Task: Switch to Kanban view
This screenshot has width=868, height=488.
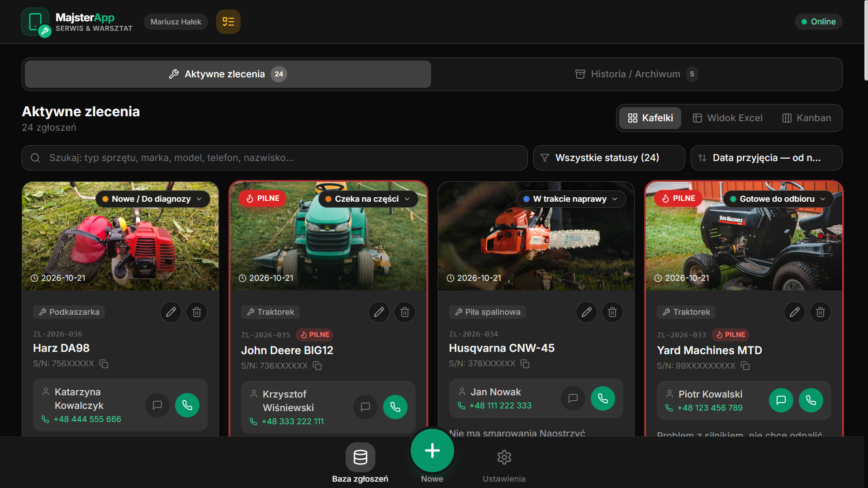Action: click(x=806, y=118)
